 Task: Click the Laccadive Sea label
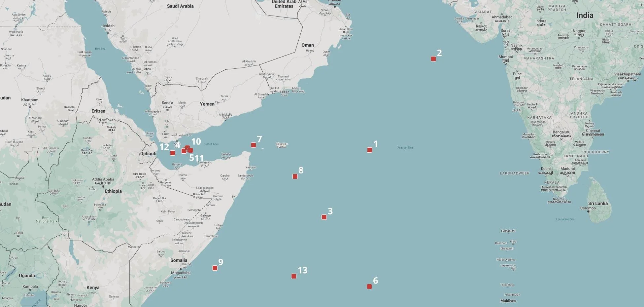pos(565,219)
